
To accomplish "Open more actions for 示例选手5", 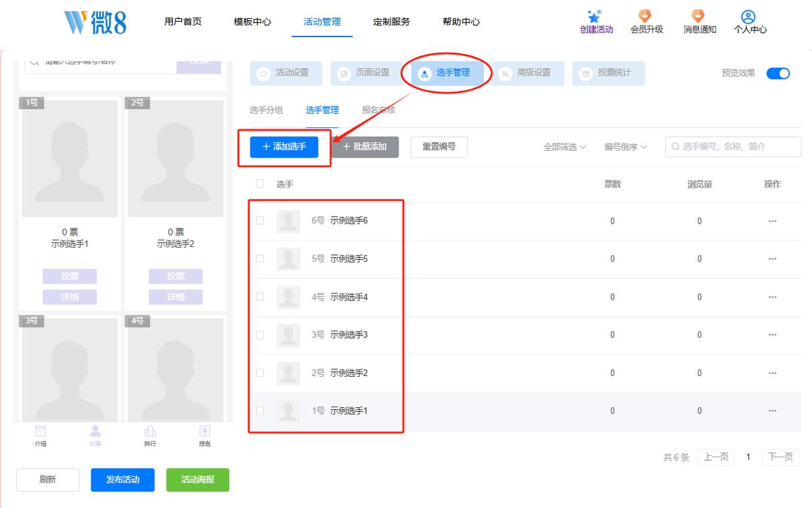I will coord(772,259).
